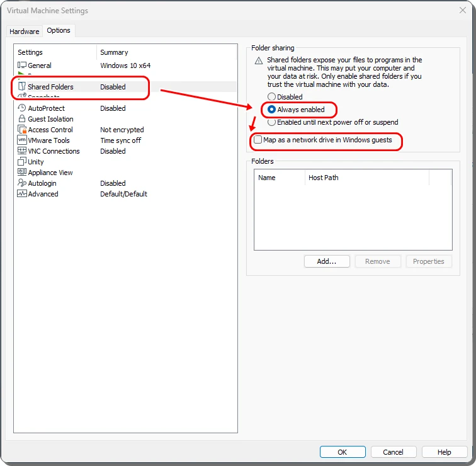Select the Guest Isolation setting
476x466 pixels.
pos(51,119)
